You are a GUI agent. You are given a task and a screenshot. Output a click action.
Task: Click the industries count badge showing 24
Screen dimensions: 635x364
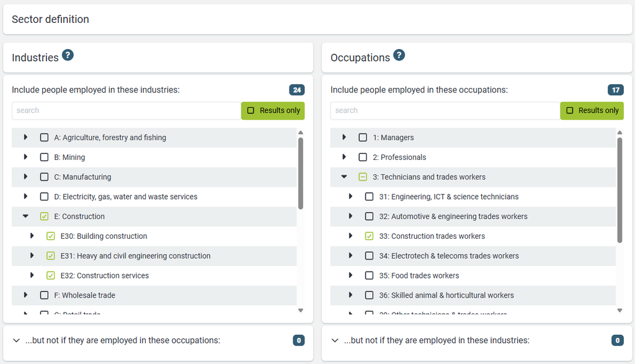(x=297, y=90)
